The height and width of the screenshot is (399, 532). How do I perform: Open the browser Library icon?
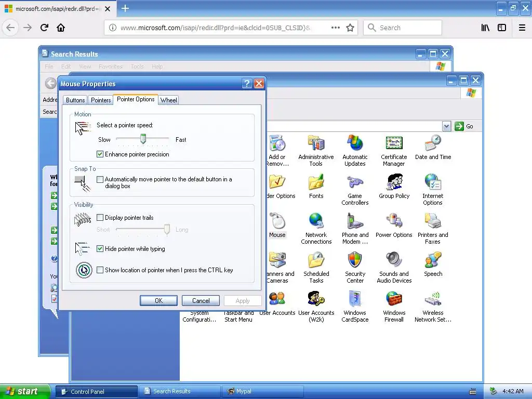(485, 28)
